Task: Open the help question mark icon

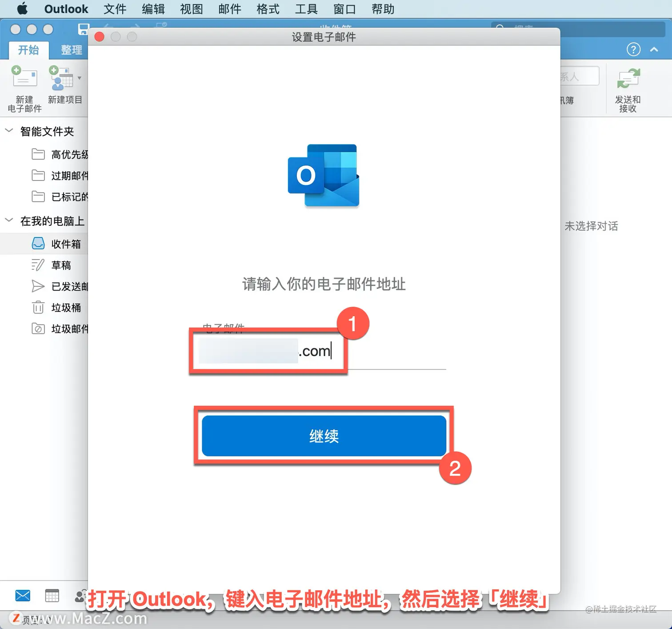Action: (633, 49)
